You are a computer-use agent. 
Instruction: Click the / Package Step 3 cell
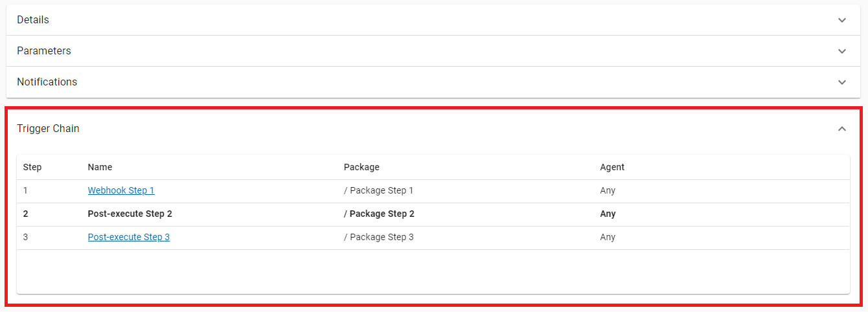tap(378, 238)
